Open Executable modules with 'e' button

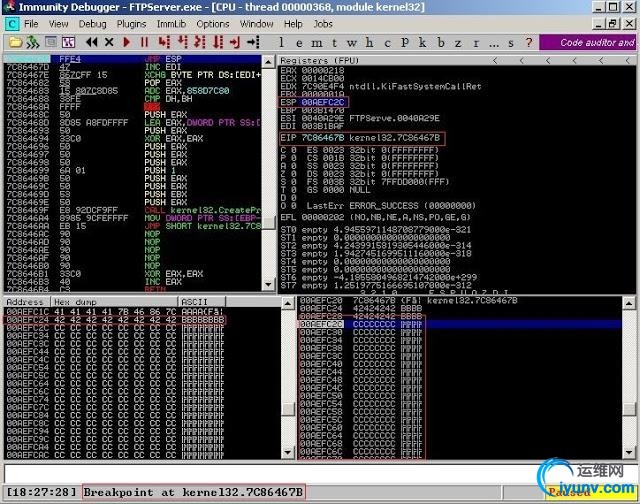299,42
